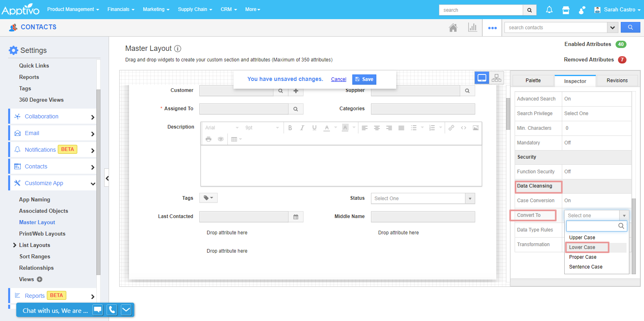The height and width of the screenshot is (321, 644).
Task: Collapse Customize App section
Action: pos(53,183)
